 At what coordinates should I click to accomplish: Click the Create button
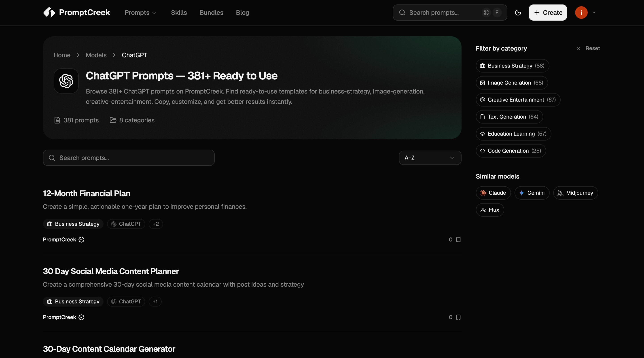(548, 13)
